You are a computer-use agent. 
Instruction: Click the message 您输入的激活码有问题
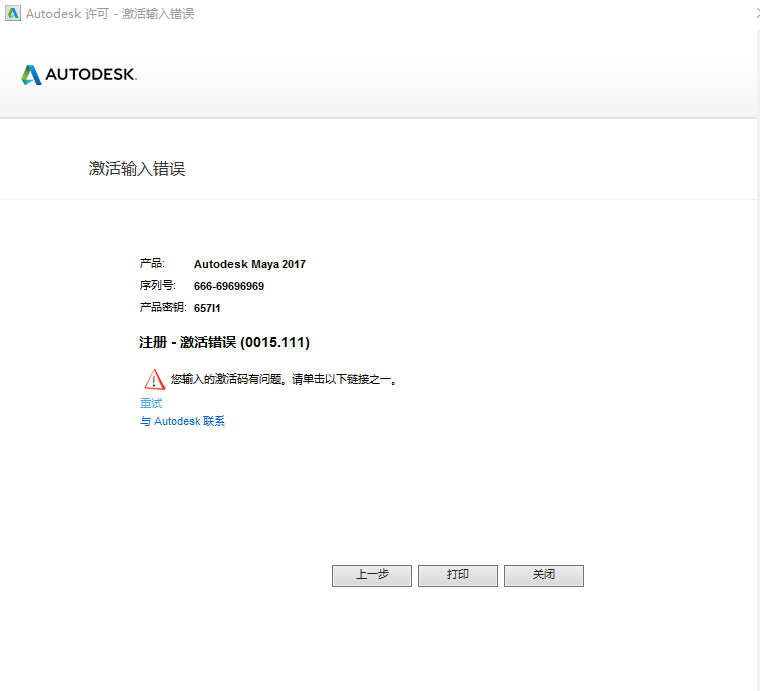click(225, 379)
